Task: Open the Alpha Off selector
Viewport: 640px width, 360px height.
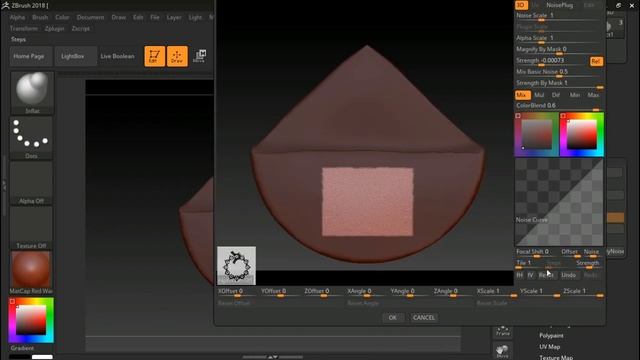Action: (x=32, y=183)
